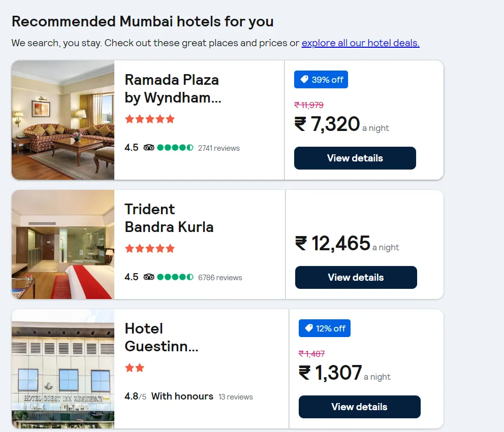504x432 pixels.
Task: View details for Ramada Plaza by Wyndham
Action: point(355,158)
